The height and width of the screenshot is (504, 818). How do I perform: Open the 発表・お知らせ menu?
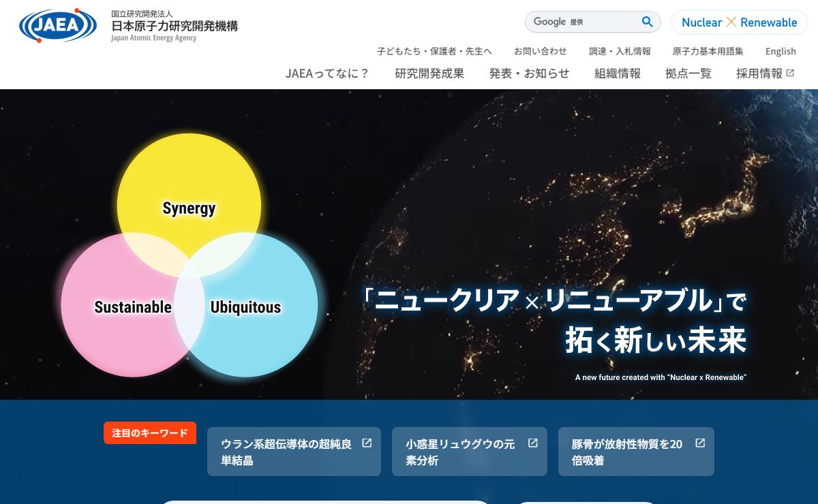tap(529, 74)
